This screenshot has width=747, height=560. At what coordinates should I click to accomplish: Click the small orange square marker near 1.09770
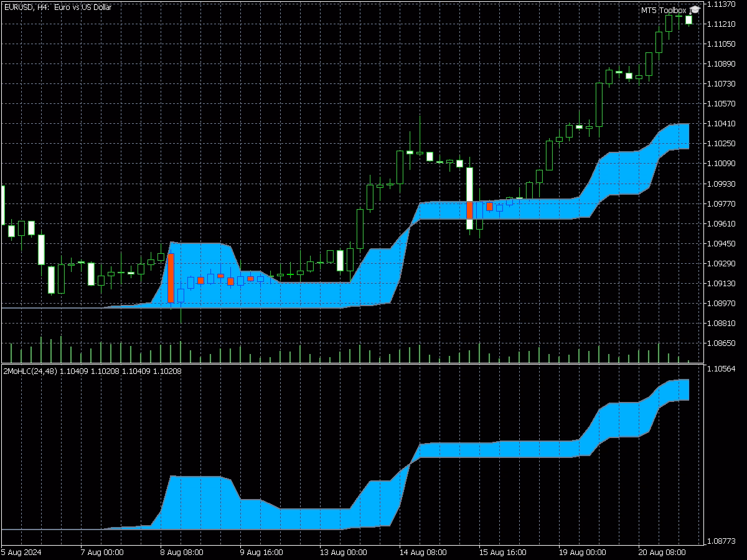(x=489, y=205)
